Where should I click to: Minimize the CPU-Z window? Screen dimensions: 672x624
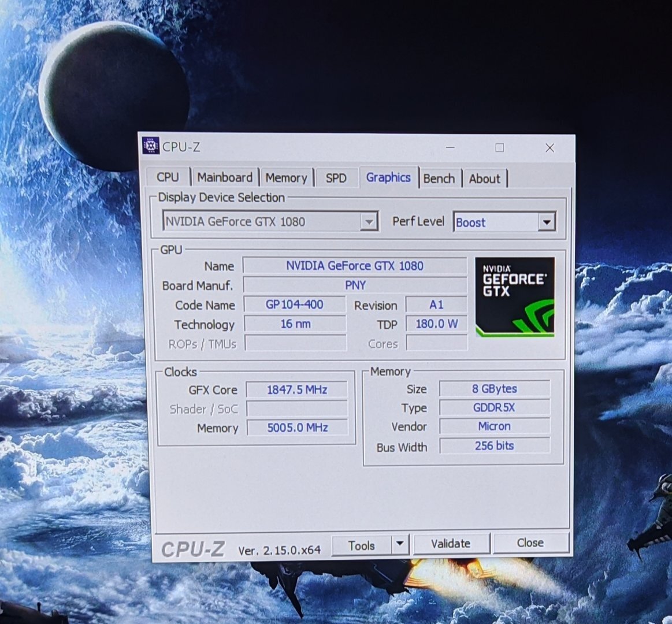(x=450, y=147)
